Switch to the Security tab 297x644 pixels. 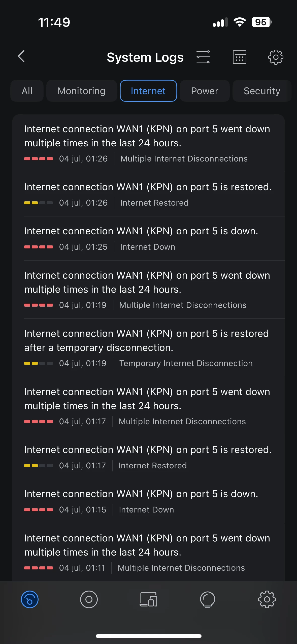(x=262, y=91)
